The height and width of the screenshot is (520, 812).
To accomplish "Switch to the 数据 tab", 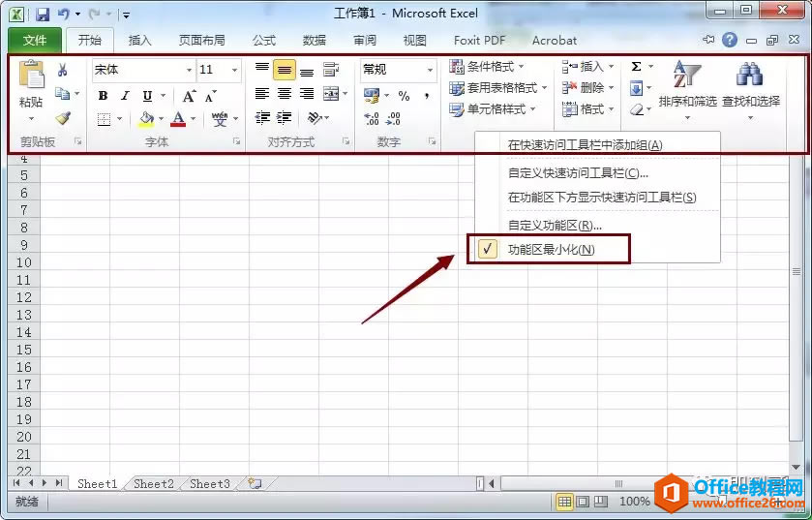I will point(315,41).
